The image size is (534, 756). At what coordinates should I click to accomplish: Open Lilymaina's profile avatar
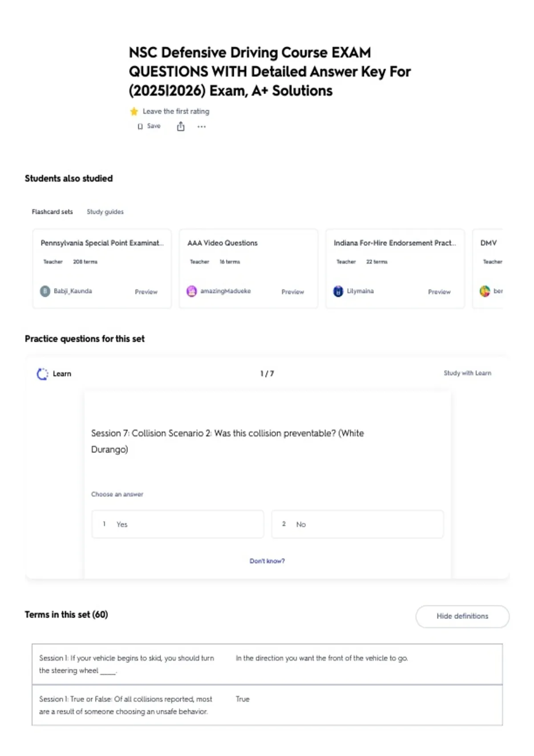point(338,291)
